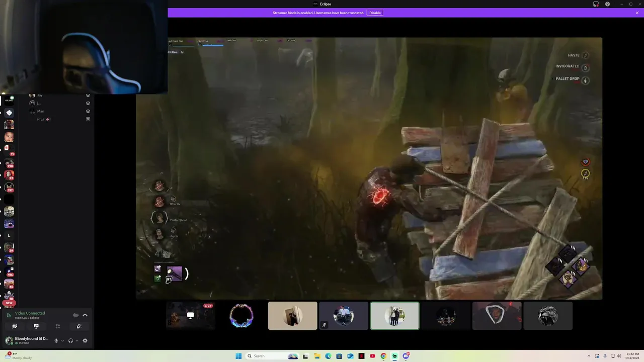Click the taskbar Search box
This screenshot has height=362, width=644.
[272, 356]
